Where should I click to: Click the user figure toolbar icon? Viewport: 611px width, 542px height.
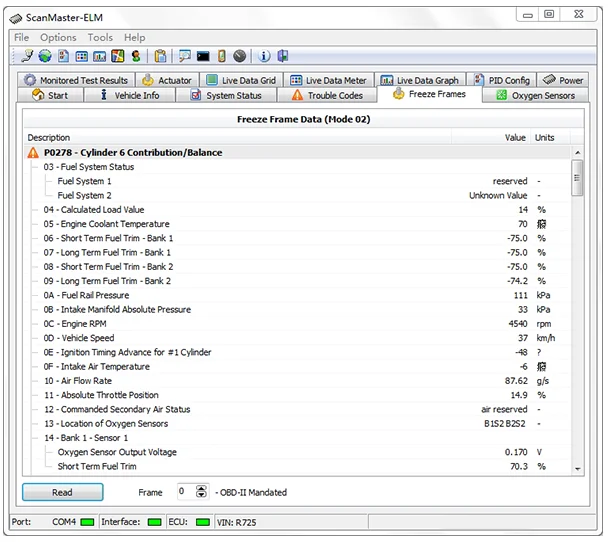(x=136, y=56)
